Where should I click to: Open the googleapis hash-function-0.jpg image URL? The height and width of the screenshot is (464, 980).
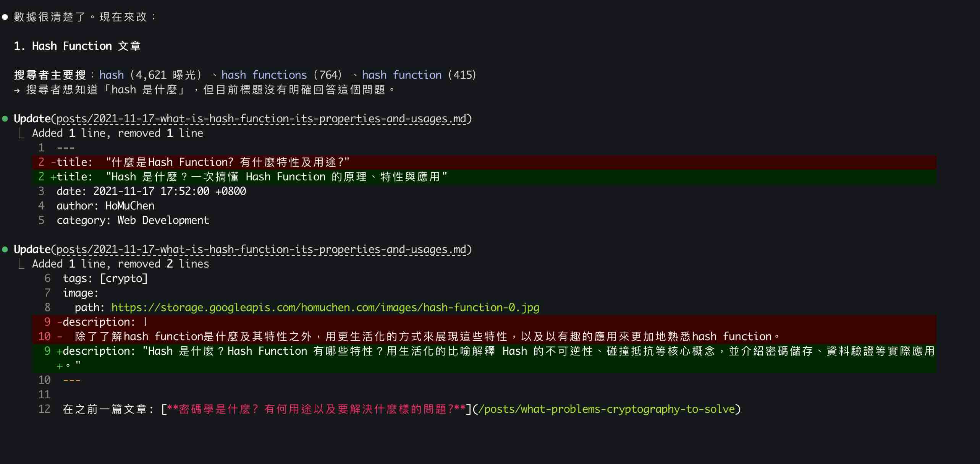coord(325,307)
